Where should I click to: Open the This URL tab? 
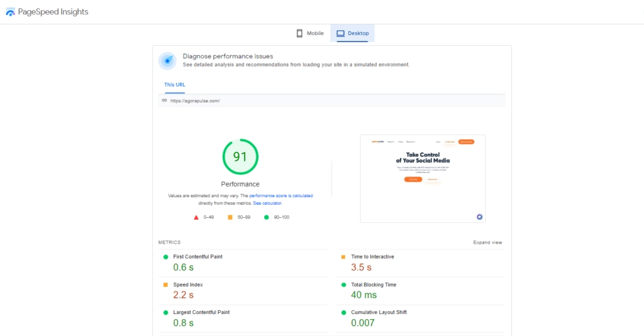[x=175, y=85]
